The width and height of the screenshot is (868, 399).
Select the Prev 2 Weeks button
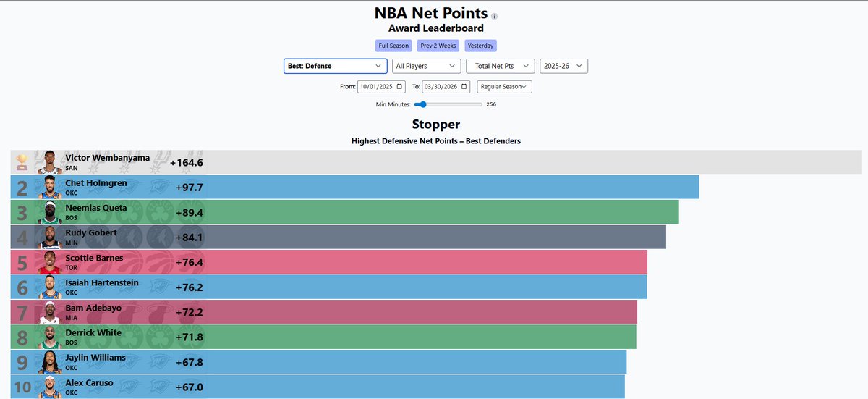click(x=438, y=46)
